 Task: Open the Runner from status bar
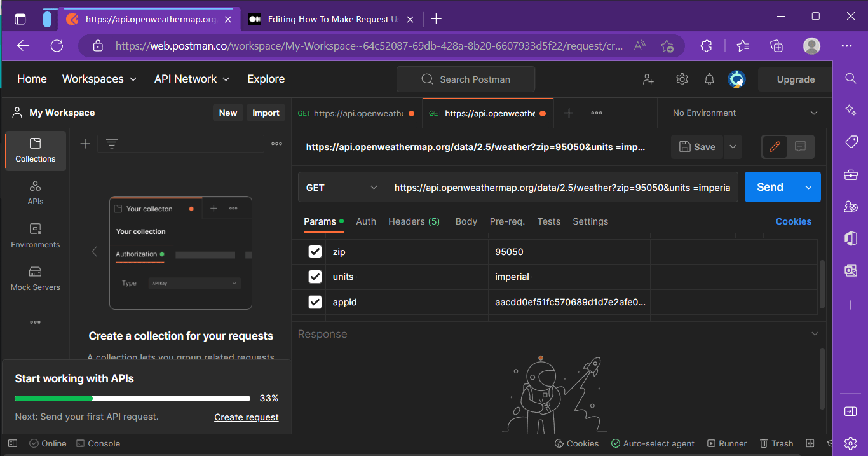[726, 443]
